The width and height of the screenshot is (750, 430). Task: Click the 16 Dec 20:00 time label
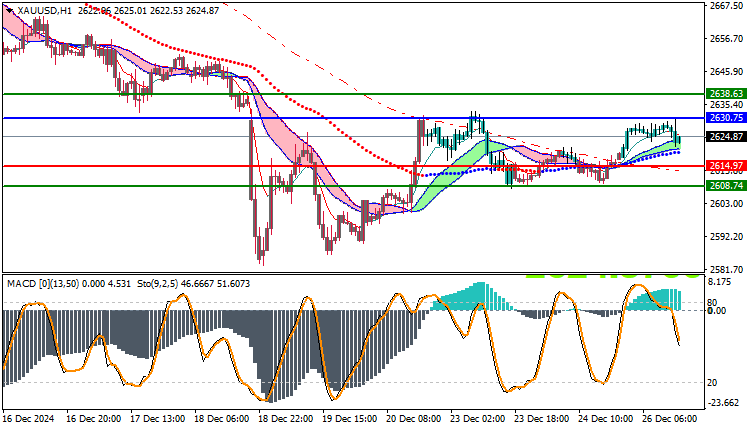pyautogui.click(x=94, y=419)
